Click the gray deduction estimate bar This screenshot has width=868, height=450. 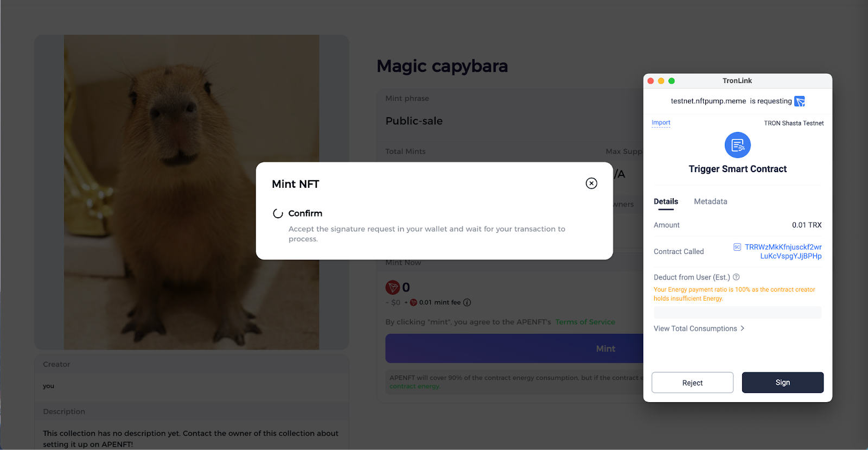(x=737, y=312)
